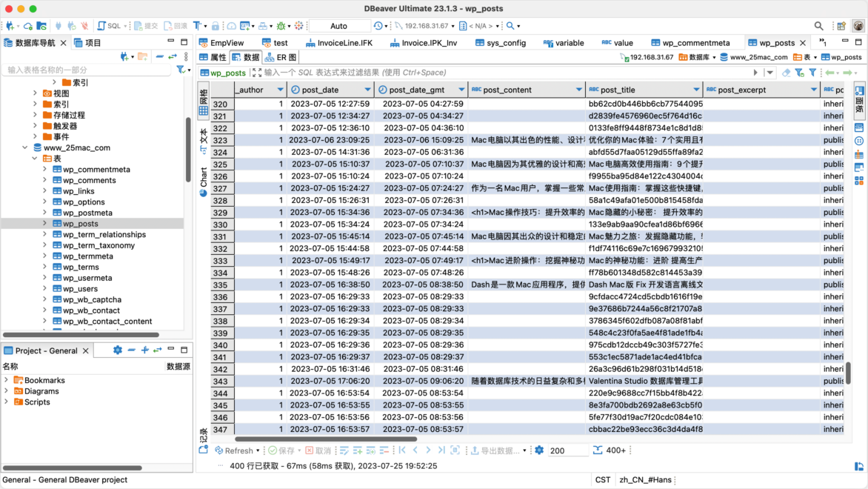Open result set gear settings icon
Viewport: 868px width, 489px height.
[x=539, y=450]
